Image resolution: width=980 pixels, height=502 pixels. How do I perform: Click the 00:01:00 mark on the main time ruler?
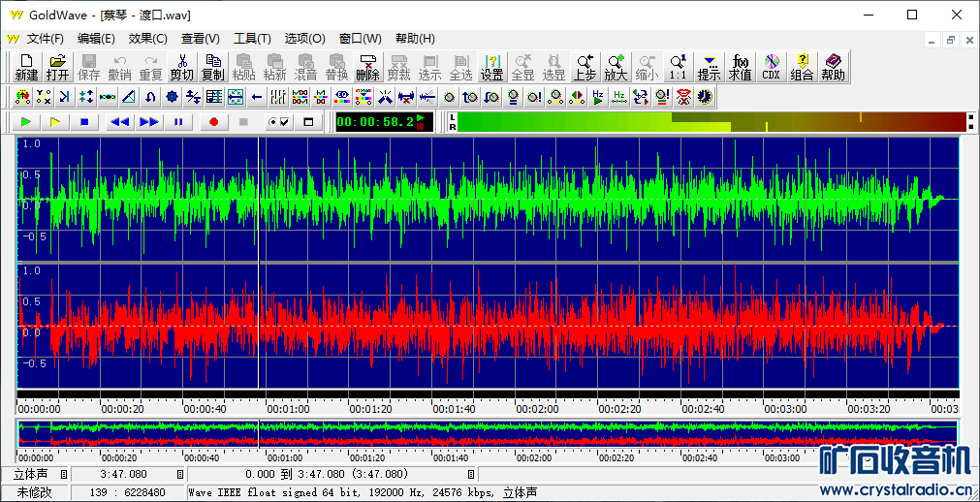point(288,410)
